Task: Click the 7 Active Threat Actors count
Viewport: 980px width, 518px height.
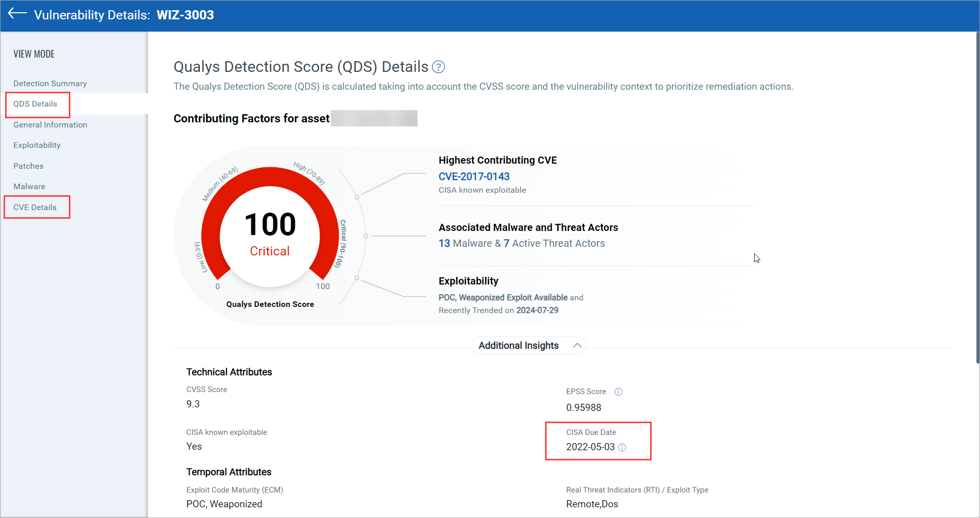Action: pos(506,243)
